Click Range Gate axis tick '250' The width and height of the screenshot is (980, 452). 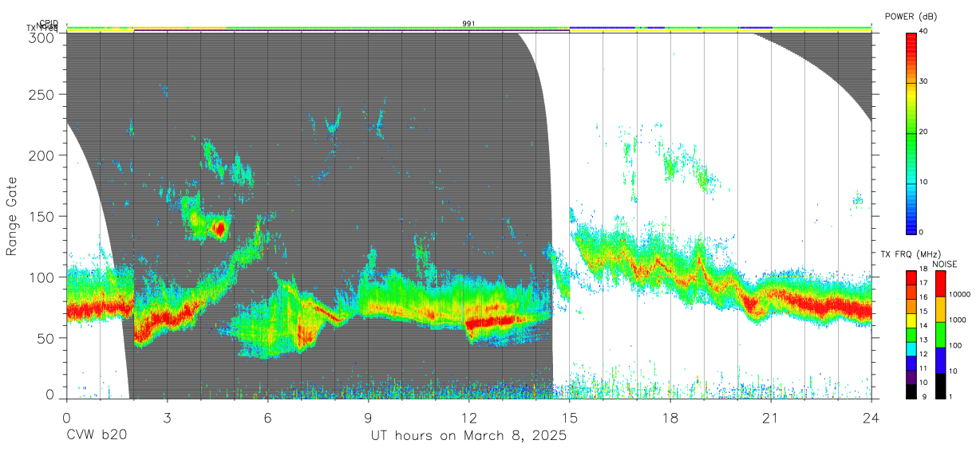coord(42,94)
